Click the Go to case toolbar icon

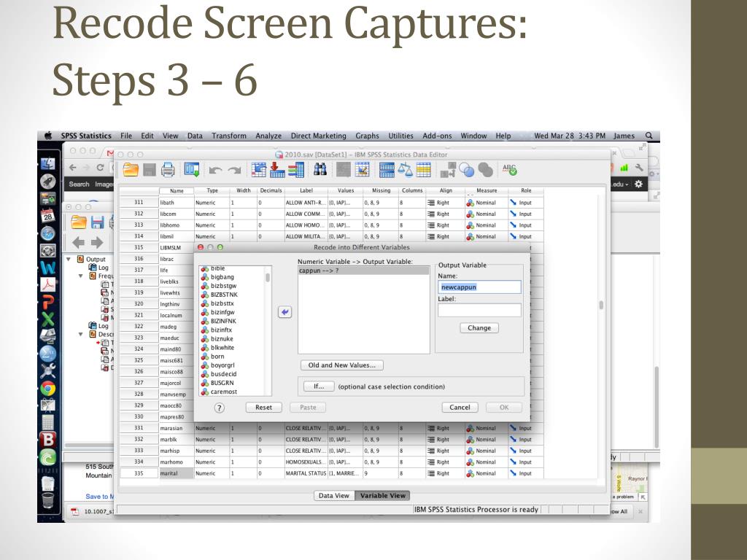click(258, 169)
